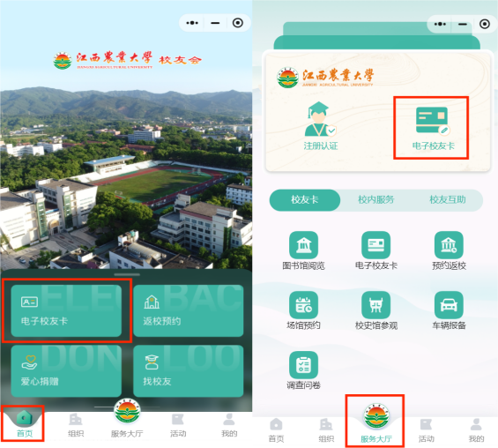
Task: Switch to the 校友卡 tab
Action: pyautogui.click(x=305, y=200)
